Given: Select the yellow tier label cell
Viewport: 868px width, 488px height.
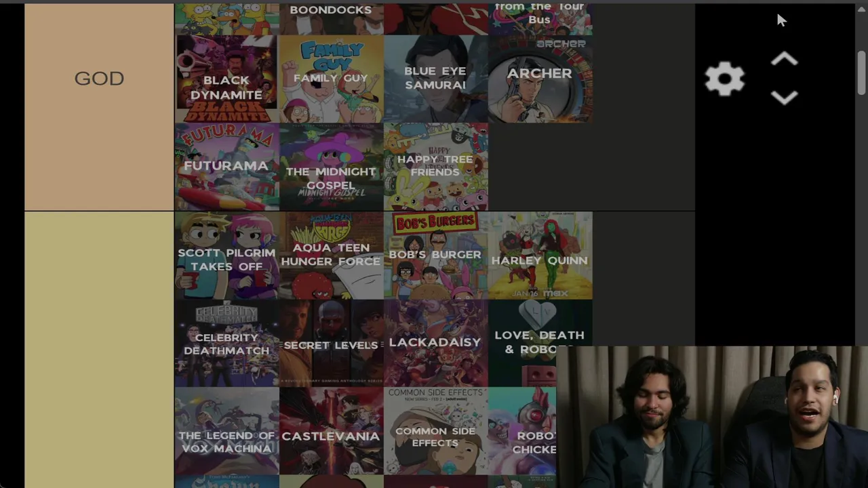Looking at the screenshot, I should tap(99, 350).
